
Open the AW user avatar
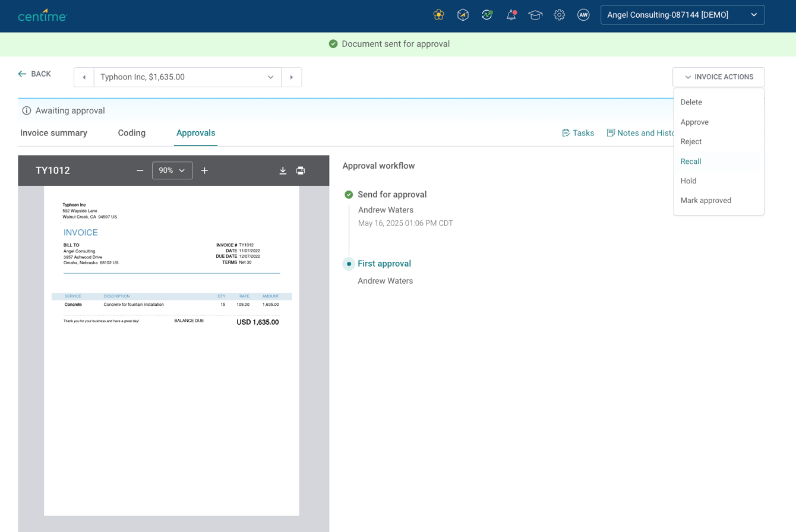coord(583,14)
